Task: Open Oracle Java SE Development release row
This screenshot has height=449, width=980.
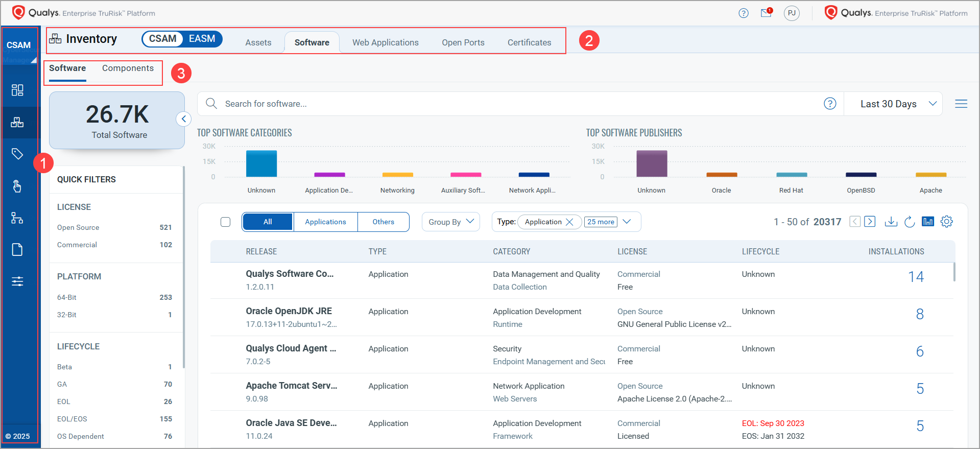Action: [x=292, y=423]
